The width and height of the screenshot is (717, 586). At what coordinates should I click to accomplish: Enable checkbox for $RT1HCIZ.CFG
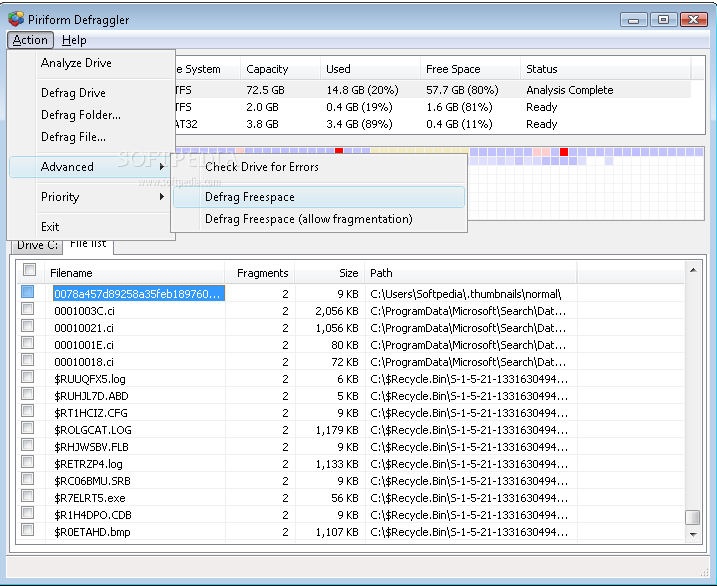pyautogui.click(x=28, y=411)
